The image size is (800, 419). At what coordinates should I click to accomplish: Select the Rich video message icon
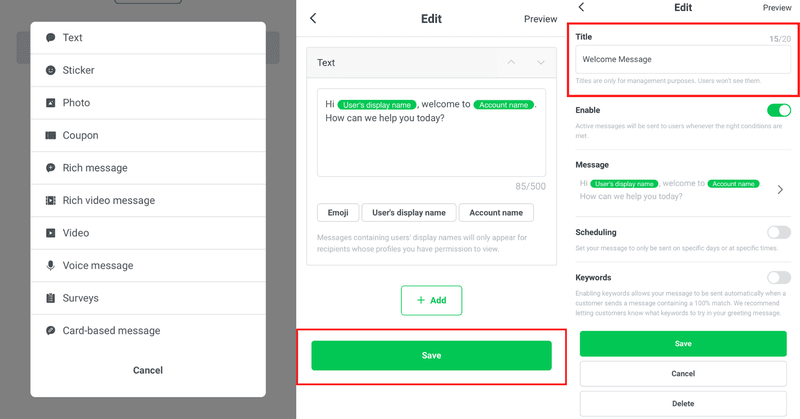51,200
